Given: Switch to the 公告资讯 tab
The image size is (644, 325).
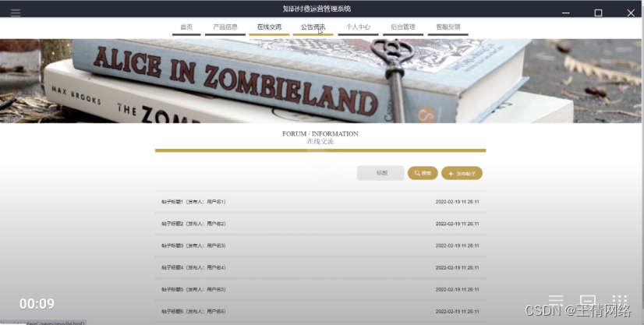Looking at the screenshot, I should coord(313,27).
